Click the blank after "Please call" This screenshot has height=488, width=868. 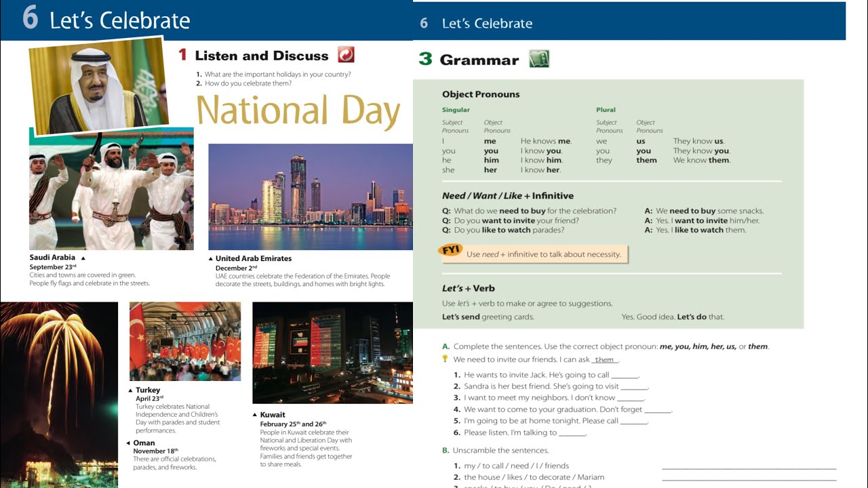pyautogui.click(x=635, y=422)
